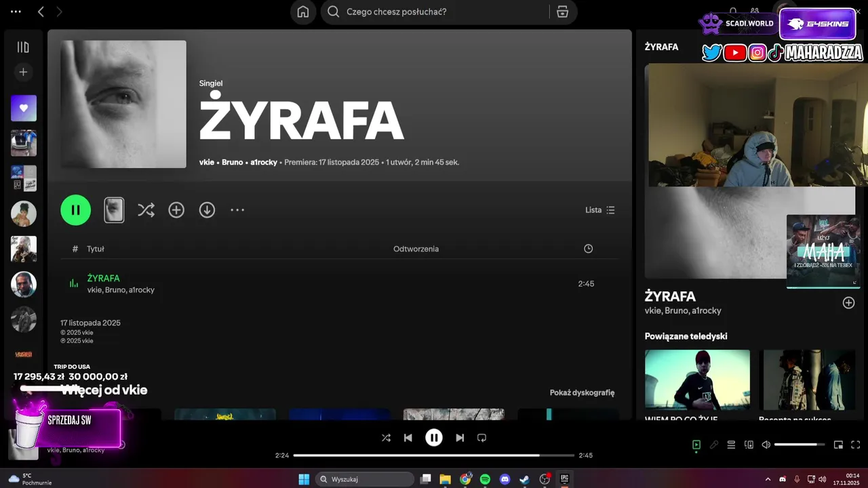Open Discord from the taskbar
Screen dimensions: 868x488
tap(505, 479)
